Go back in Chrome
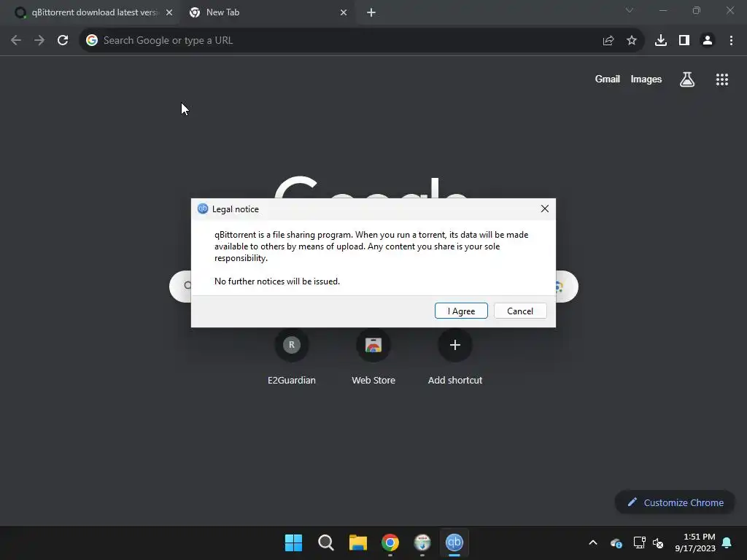 (16, 41)
